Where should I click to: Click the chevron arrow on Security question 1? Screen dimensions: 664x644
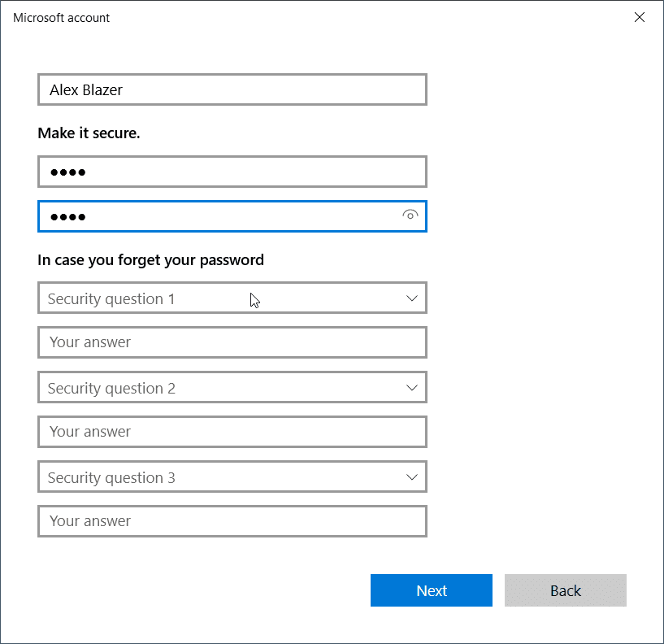click(x=411, y=298)
